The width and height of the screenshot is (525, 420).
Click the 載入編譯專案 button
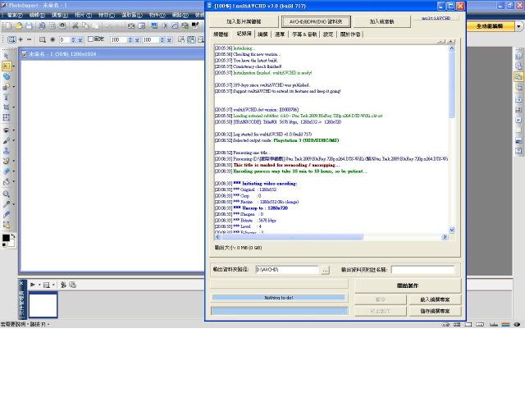(435, 299)
